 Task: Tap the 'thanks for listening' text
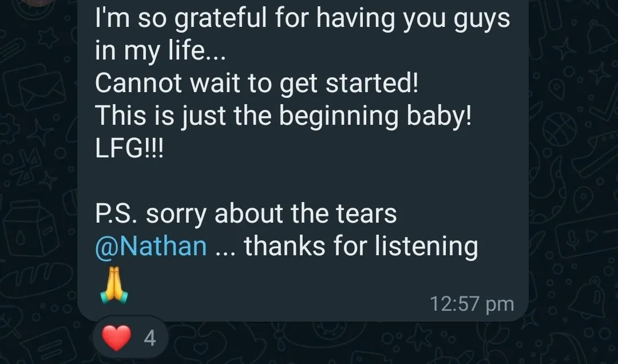point(361,247)
